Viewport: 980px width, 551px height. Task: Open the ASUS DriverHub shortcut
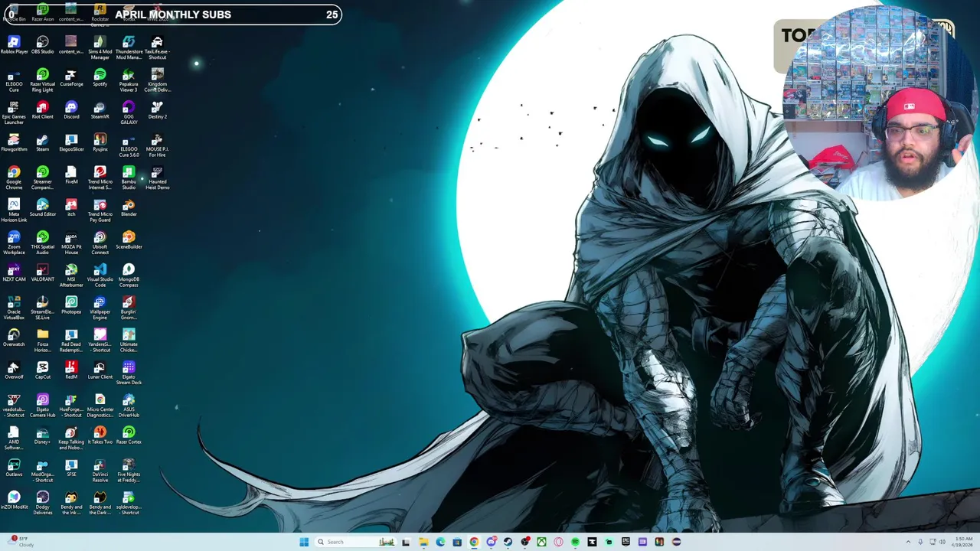[129, 405]
